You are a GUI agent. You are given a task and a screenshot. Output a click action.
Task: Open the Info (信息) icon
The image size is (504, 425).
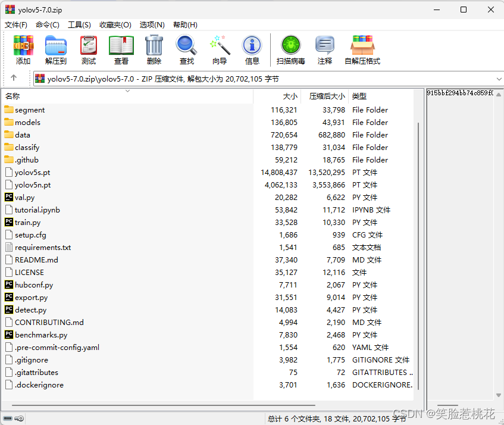click(x=252, y=46)
